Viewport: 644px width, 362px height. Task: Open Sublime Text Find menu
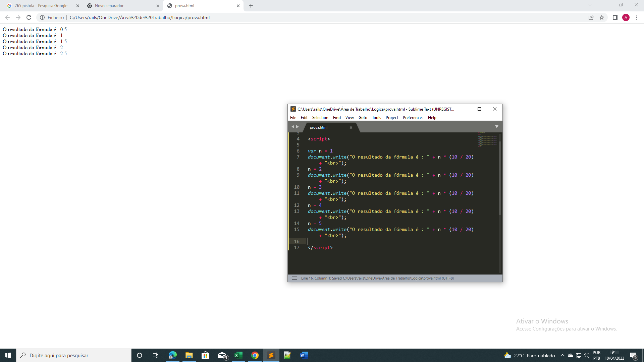(x=337, y=118)
